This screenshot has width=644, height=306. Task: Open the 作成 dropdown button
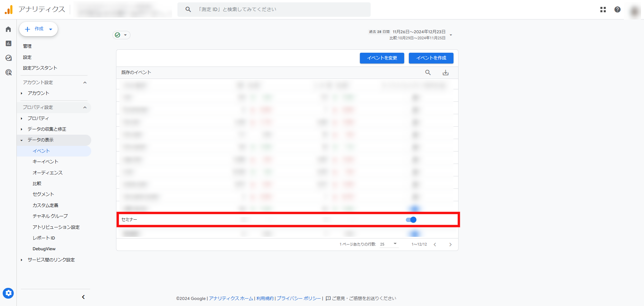point(39,29)
